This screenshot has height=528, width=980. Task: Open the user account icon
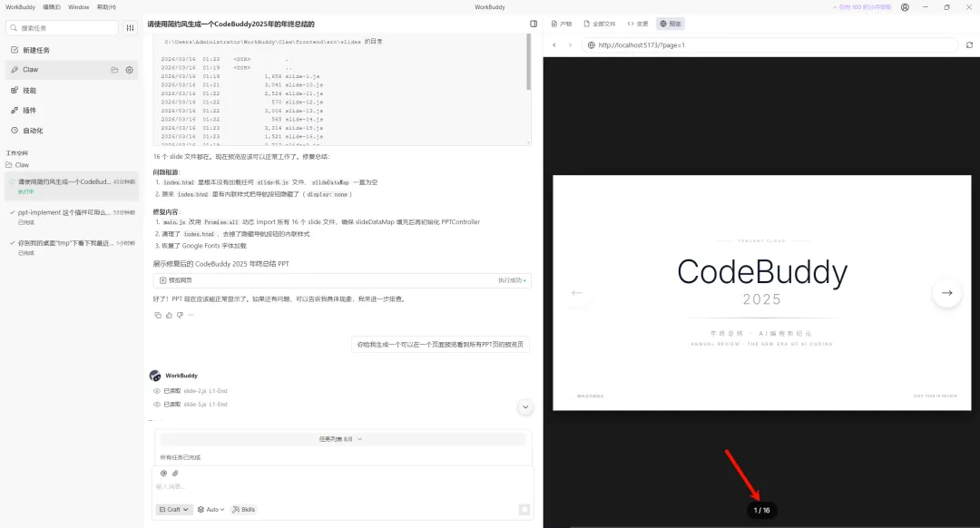tap(905, 7)
